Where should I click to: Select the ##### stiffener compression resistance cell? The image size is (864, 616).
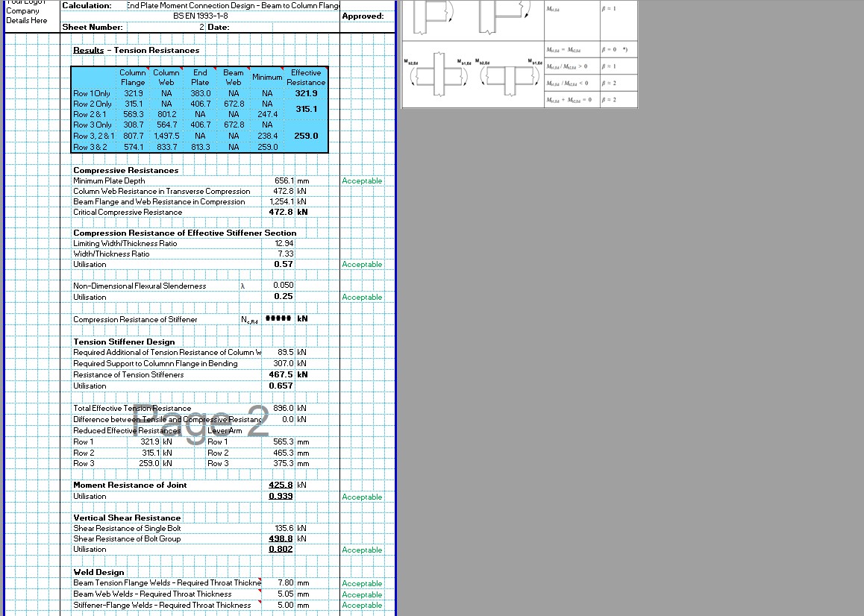pyautogui.click(x=278, y=318)
